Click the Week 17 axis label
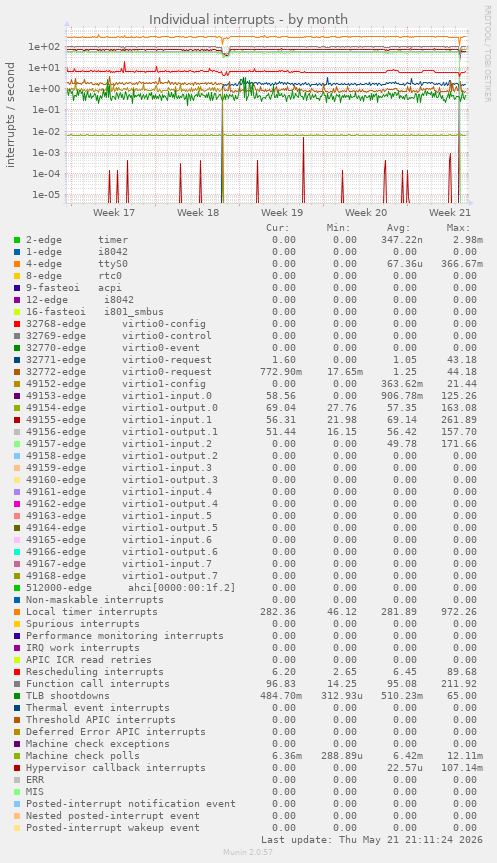 pos(114,212)
